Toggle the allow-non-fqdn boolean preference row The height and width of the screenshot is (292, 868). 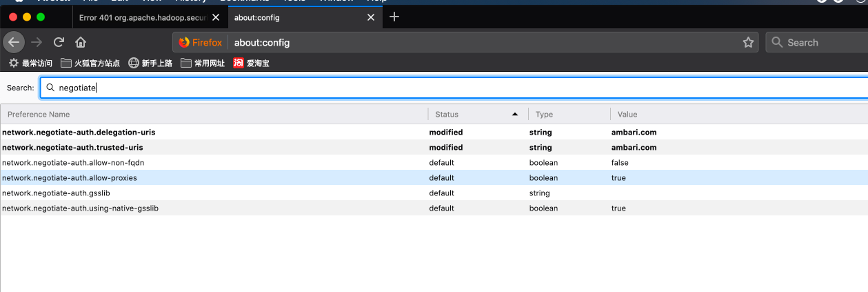(73, 163)
